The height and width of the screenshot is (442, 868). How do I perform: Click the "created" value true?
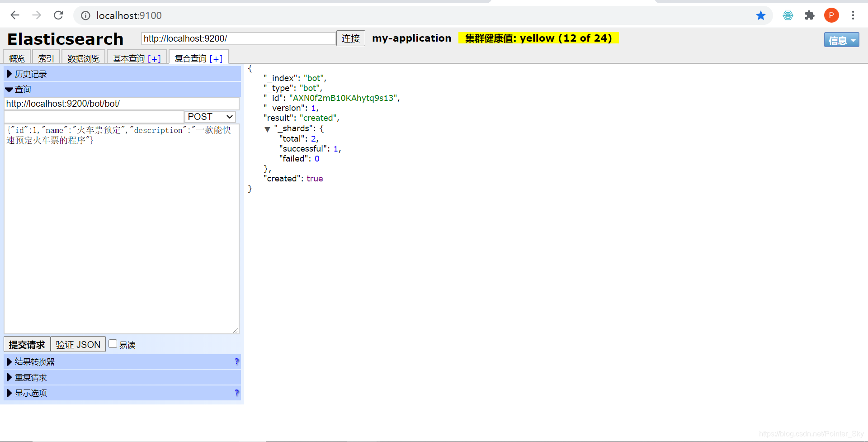[315, 179]
